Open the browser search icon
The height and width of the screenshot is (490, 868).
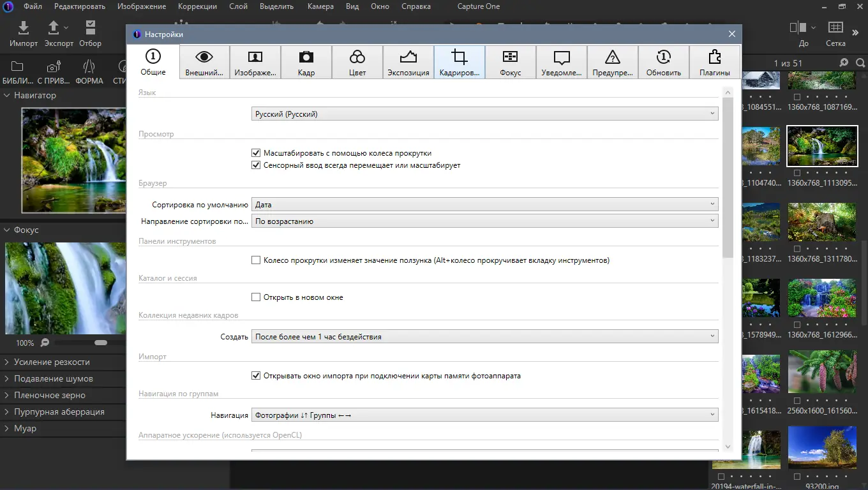(860, 63)
